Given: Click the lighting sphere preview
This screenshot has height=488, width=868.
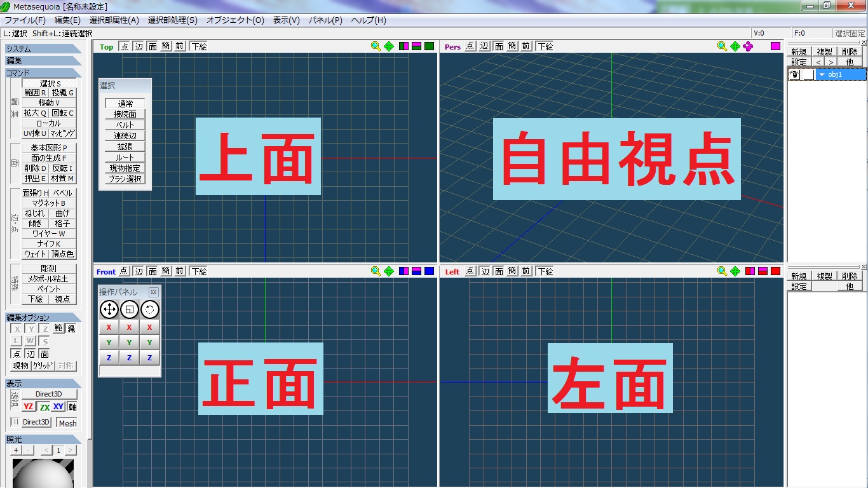Looking at the screenshot, I should click(43, 473).
